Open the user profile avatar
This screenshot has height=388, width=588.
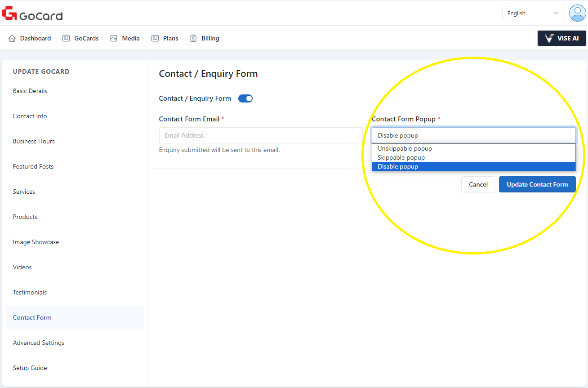[x=577, y=13]
